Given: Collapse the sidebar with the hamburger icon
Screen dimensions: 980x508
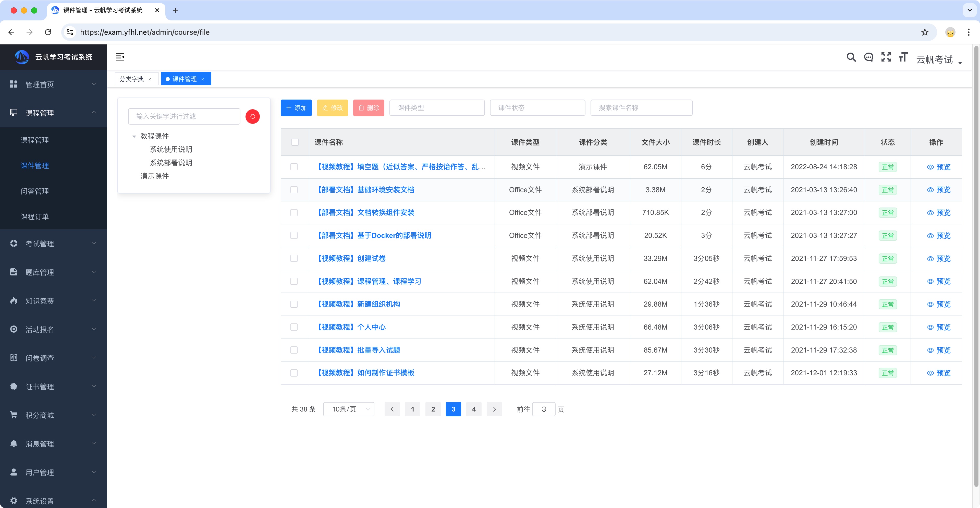Looking at the screenshot, I should [120, 57].
